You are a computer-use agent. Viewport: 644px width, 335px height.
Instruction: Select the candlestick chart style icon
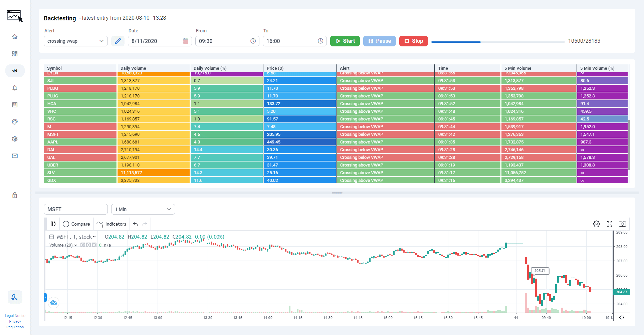point(53,224)
